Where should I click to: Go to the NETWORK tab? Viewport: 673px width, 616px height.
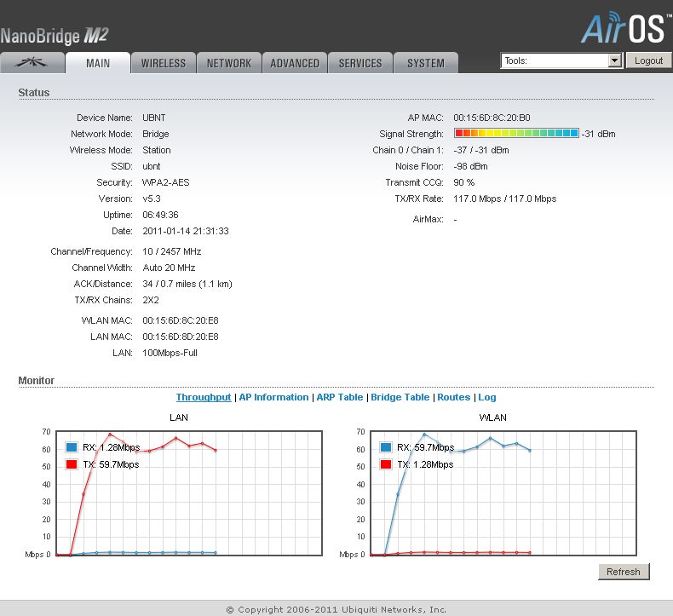click(228, 63)
